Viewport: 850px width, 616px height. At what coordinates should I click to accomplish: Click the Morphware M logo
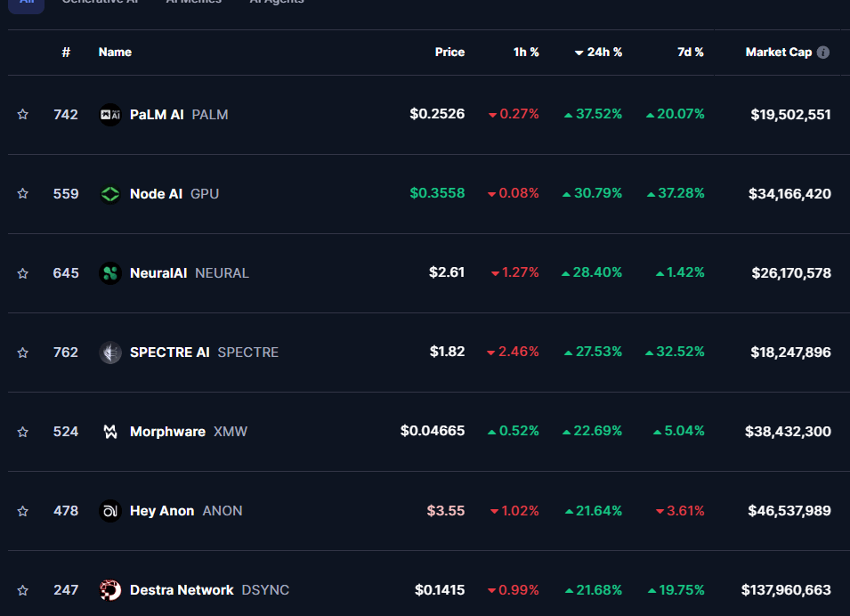tap(110, 432)
